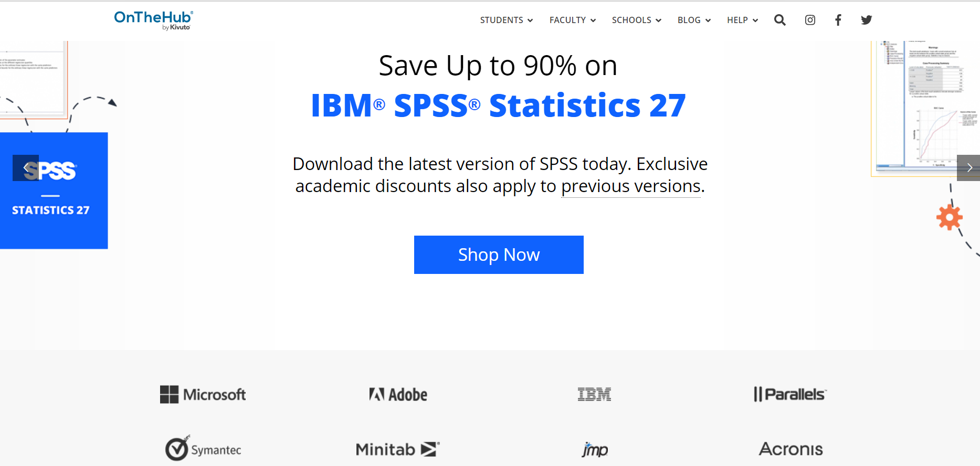Choose the IBM brand logo

pos(594,395)
